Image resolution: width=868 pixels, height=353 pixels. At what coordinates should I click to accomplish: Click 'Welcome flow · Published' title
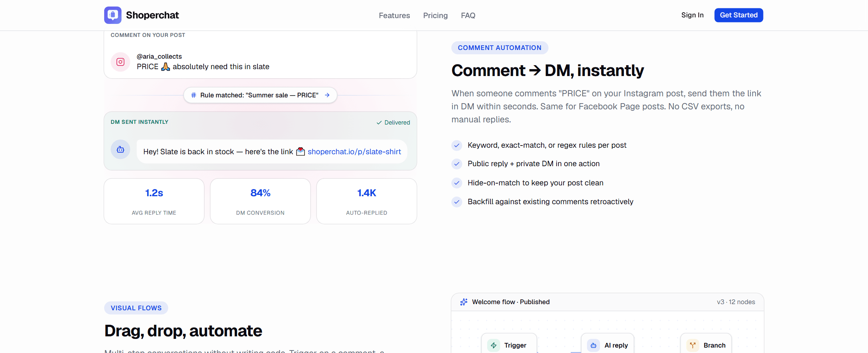click(x=511, y=302)
